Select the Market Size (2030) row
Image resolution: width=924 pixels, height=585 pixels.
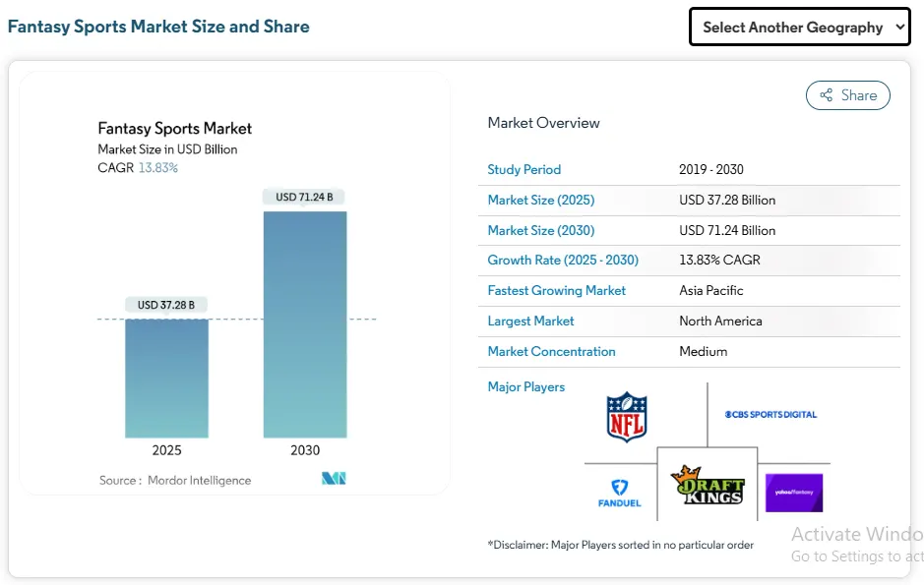coord(540,230)
